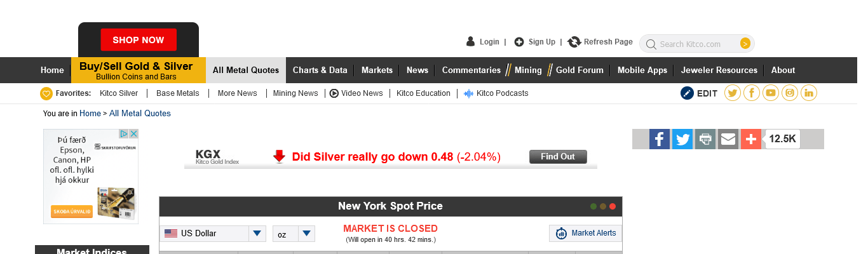Share page via blue Facebook button
This screenshot has width=868, height=254.
click(x=660, y=139)
